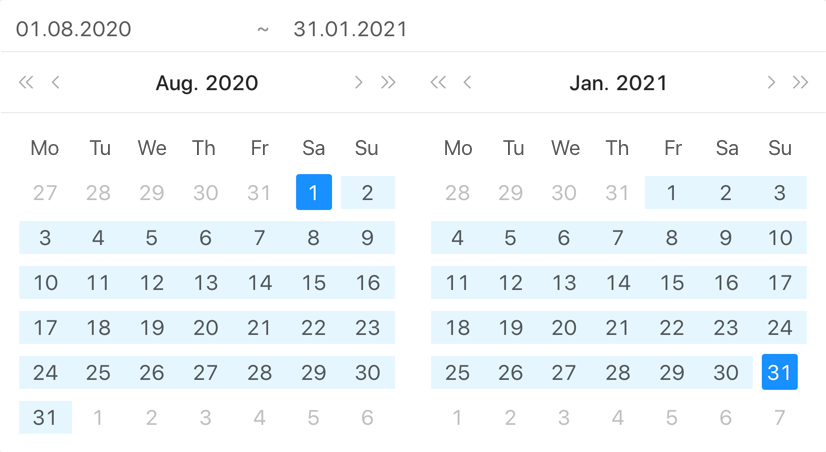Screen dimensions: 826x452
Task: Choose greyed-out February 7 in right calendar
Action: pyautogui.click(x=780, y=417)
